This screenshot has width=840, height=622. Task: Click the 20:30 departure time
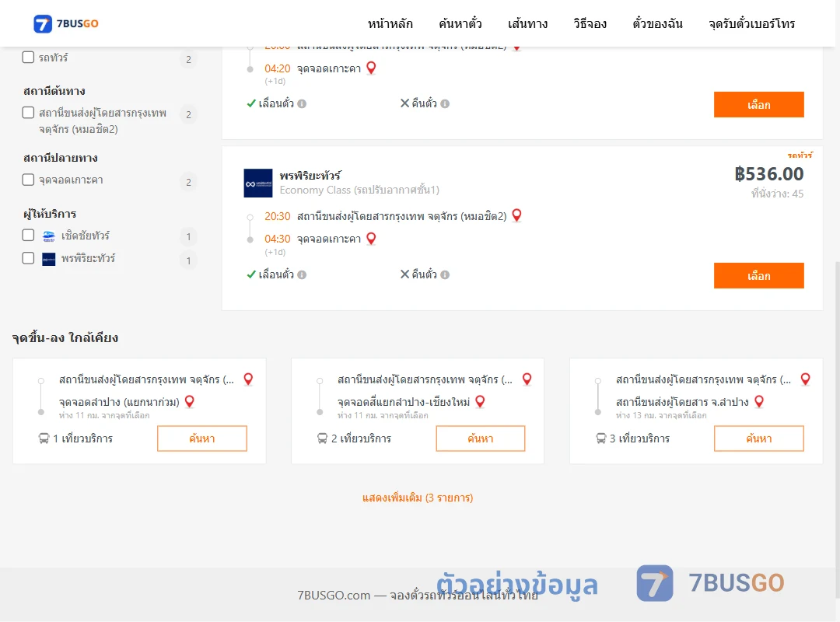278,216
